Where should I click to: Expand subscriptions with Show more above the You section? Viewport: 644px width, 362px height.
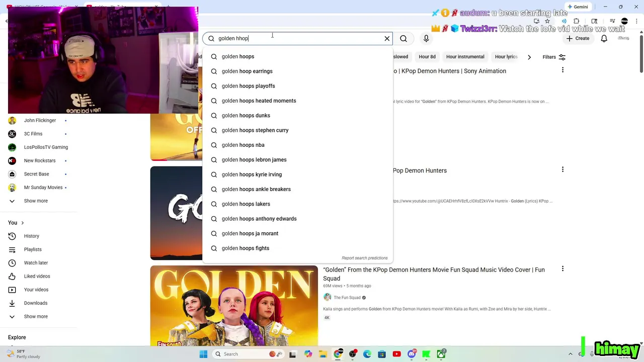coord(36,201)
